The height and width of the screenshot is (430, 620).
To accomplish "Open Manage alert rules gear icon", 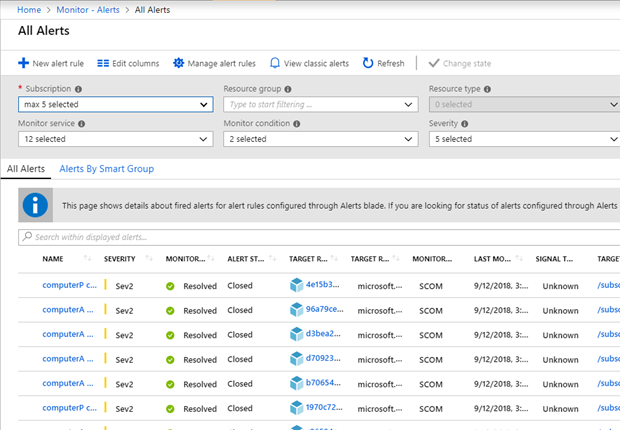I will [x=179, y=63].
